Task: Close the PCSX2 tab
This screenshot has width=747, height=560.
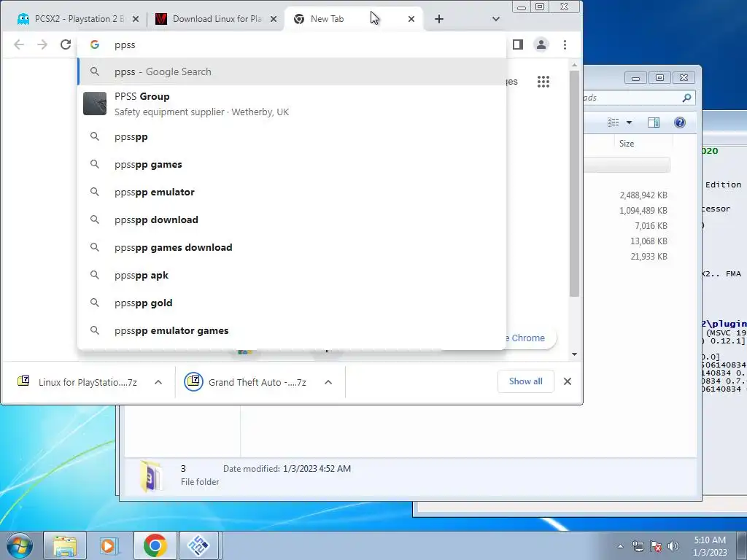Action: 135,19
